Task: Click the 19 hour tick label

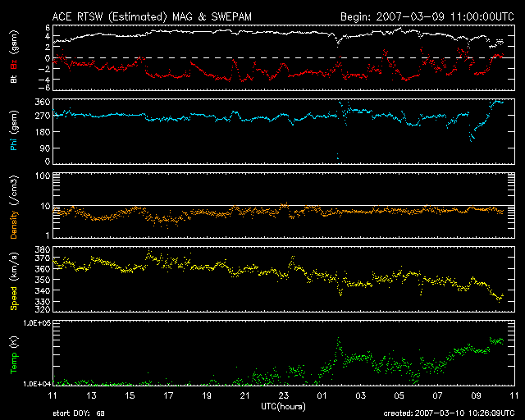Action: (207, 395)
